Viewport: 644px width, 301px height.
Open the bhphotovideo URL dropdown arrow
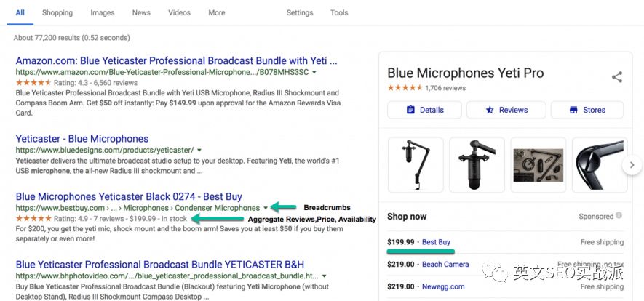[323, 276]
